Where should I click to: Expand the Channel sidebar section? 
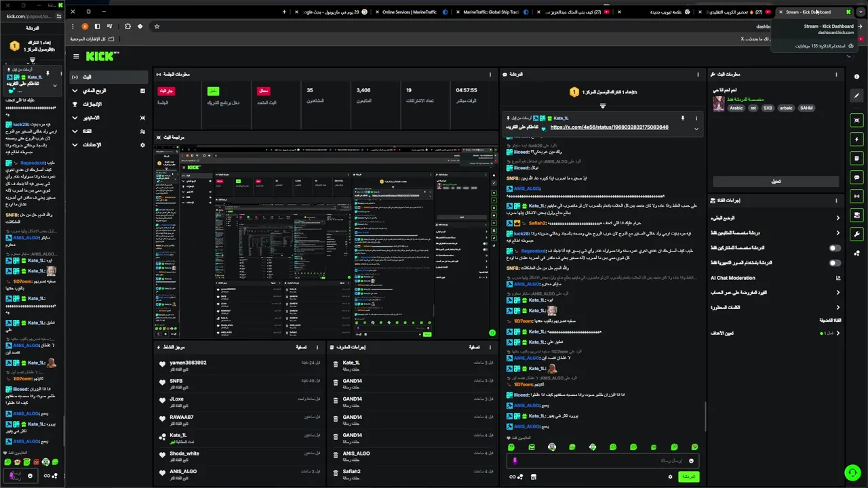pyautogui.click(x=75, y=131)
